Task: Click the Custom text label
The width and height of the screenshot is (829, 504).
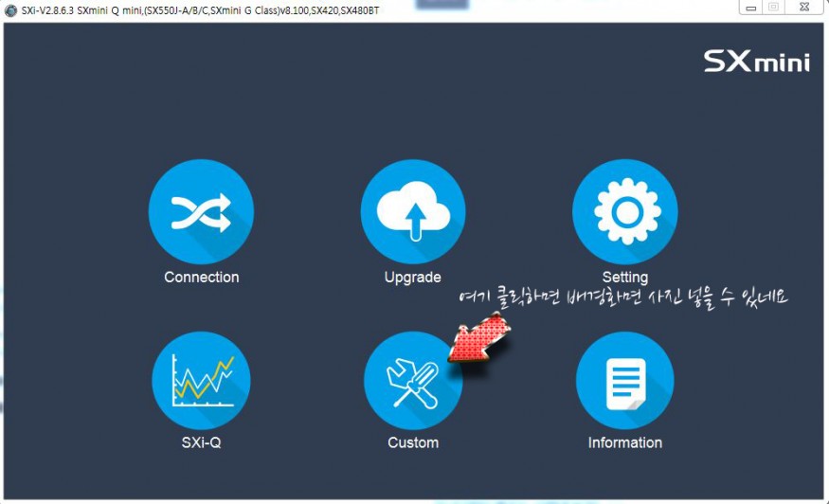Action: pyautogui.click(x=413, y=442)
